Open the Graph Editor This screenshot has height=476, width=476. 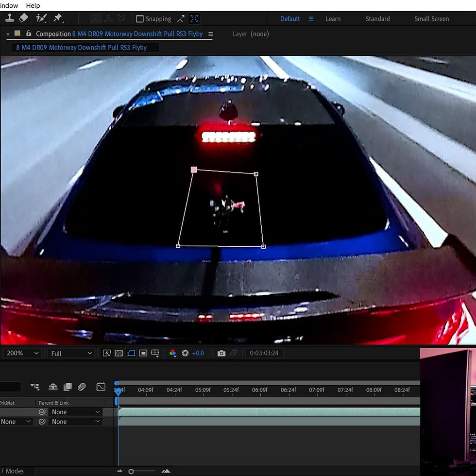(x=101, y=387)
